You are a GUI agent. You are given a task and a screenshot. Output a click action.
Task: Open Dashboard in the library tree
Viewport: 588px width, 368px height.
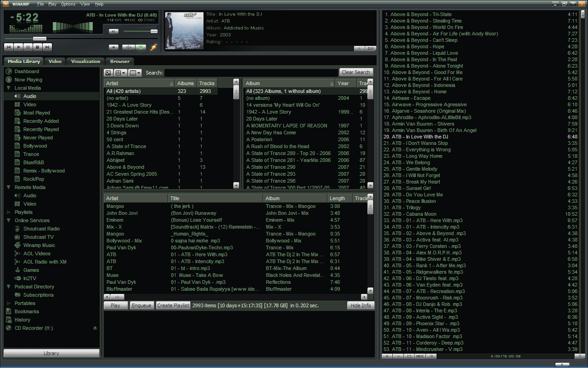[27, 71]
